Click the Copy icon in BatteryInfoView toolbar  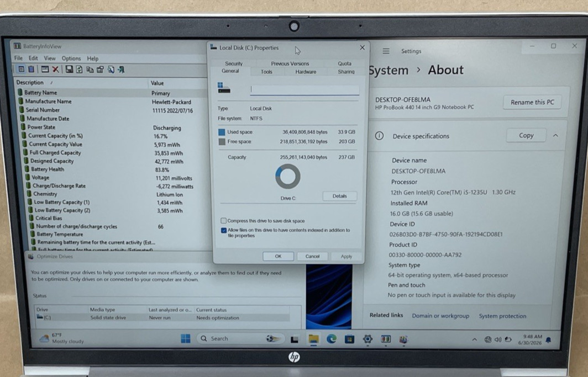(x=90, y=70)
